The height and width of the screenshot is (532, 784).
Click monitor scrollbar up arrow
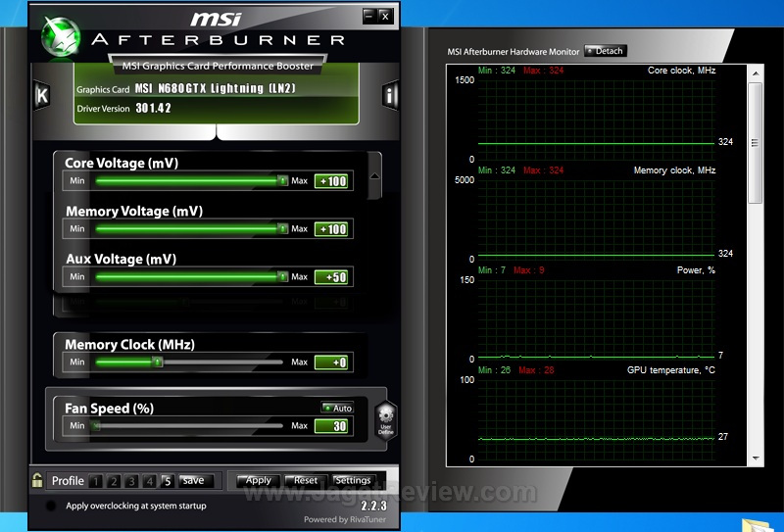(755, 73)
